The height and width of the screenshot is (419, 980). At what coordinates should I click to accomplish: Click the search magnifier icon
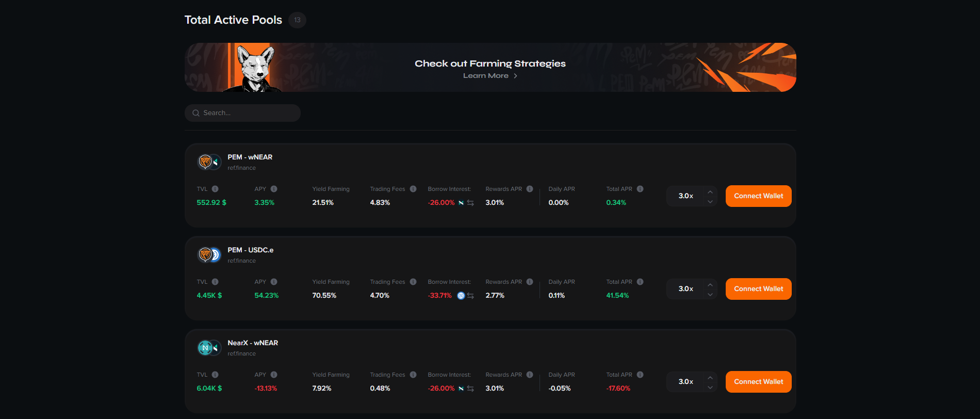pos(196,113)
